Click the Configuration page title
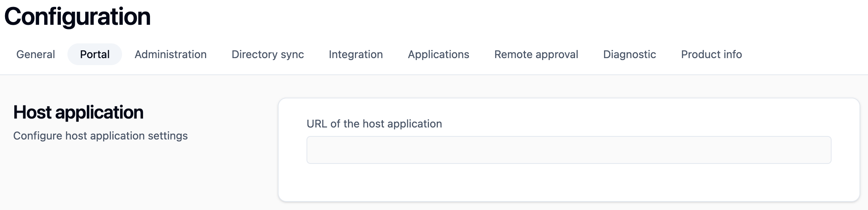This screenshot has width=868, height=210. [x=77, y=17]
